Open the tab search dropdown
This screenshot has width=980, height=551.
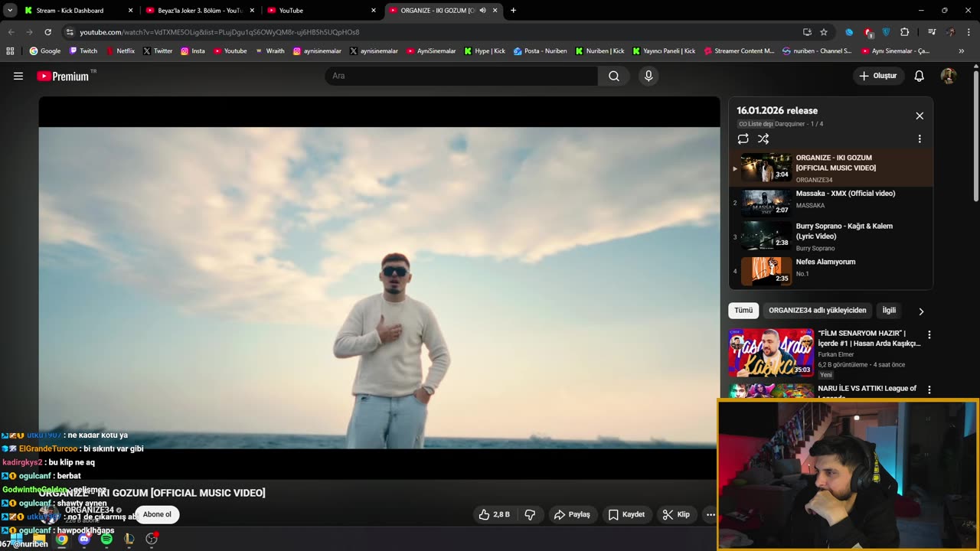point(10,11)
